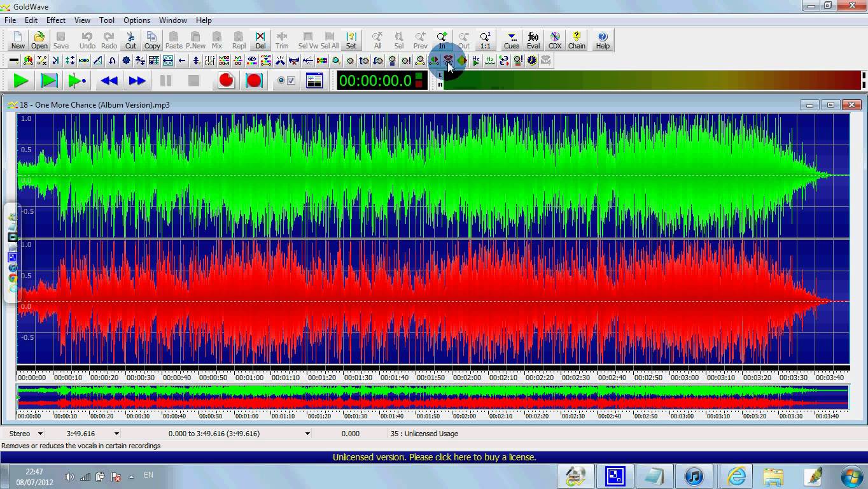
Task: Open the taskbar volume speaker icon
Action: [69, 477]
